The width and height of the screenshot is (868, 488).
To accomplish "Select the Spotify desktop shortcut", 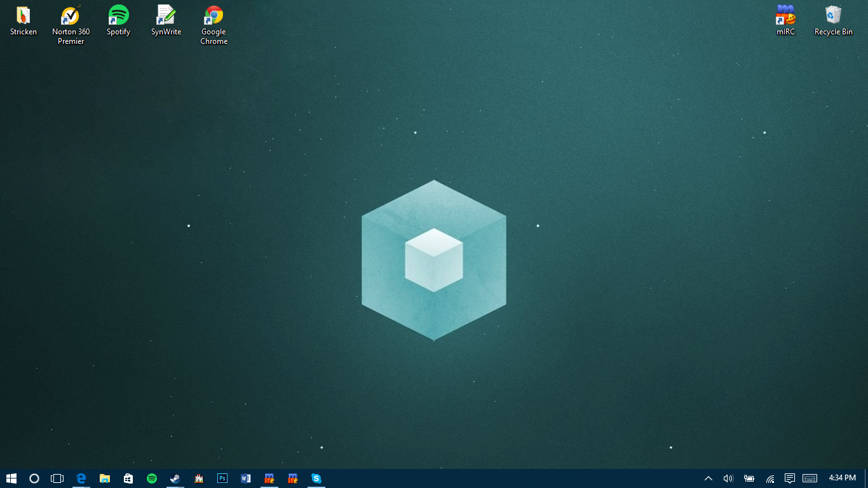I will point(118,20).
